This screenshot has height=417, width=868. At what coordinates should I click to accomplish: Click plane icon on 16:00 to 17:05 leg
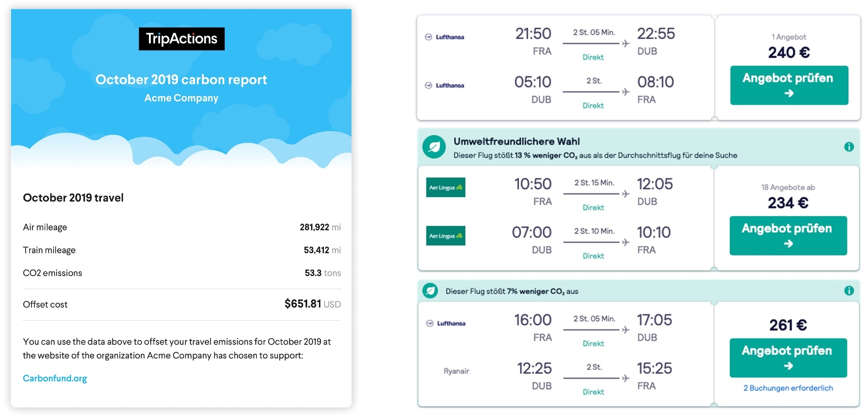625,330
